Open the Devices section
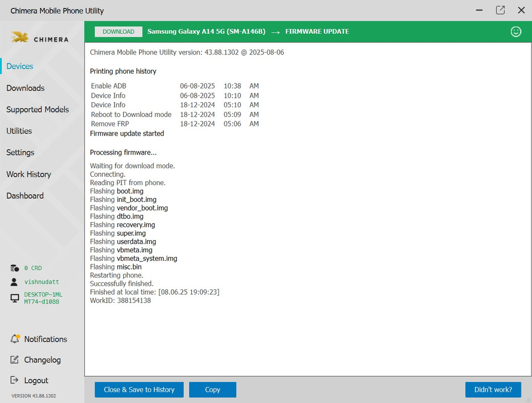532x403 pixels. pyautogui.click(x=20, y=66)
